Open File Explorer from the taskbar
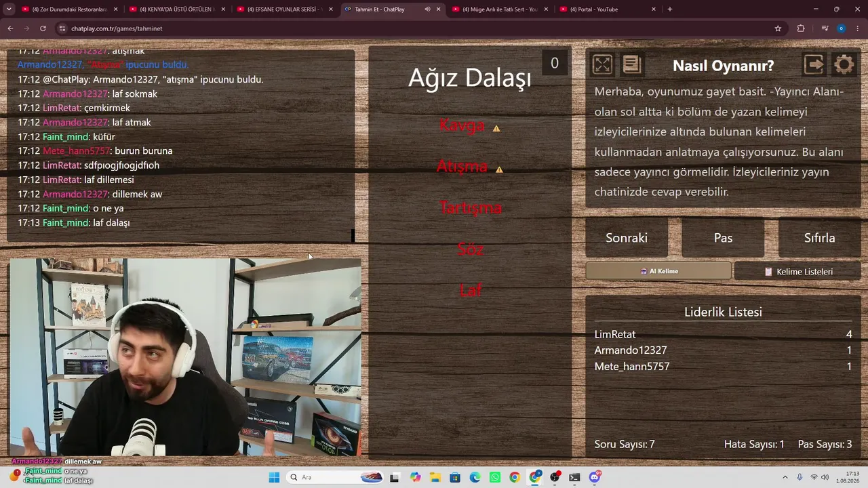 click(435, 477)
